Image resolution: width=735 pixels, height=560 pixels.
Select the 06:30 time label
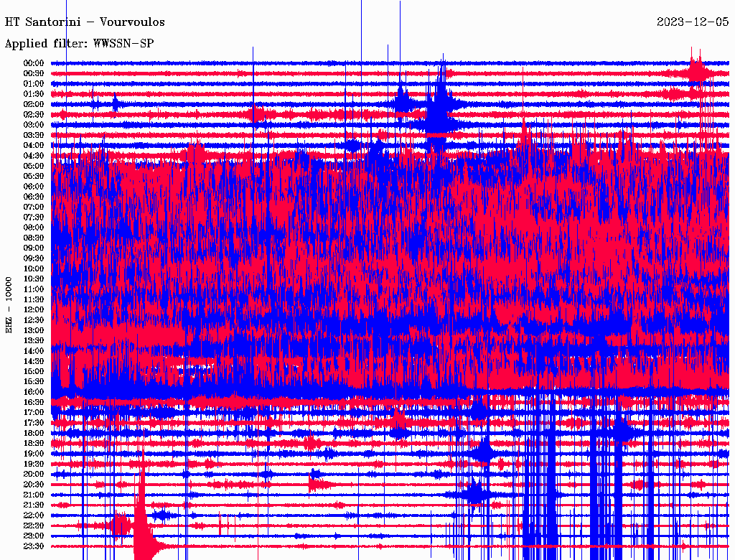pos(34,197)
